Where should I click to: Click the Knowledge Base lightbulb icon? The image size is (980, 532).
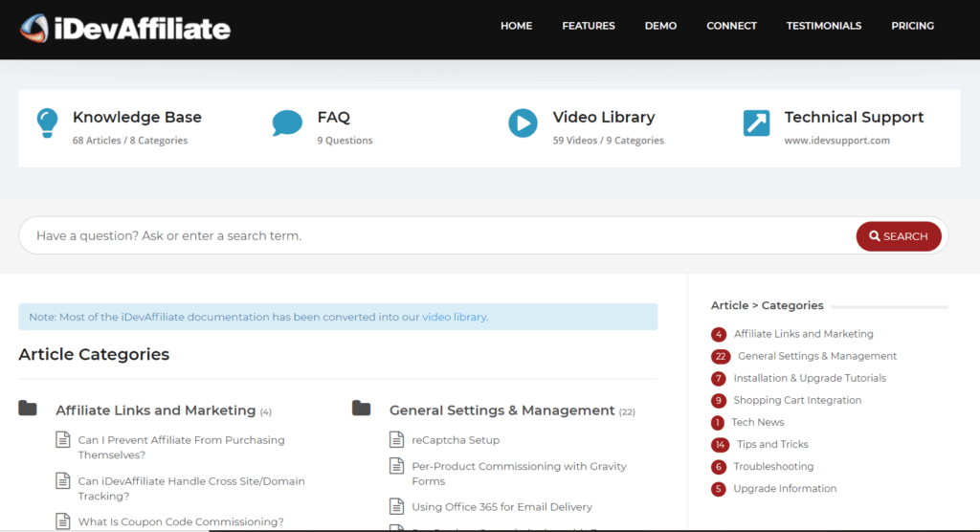47,123
